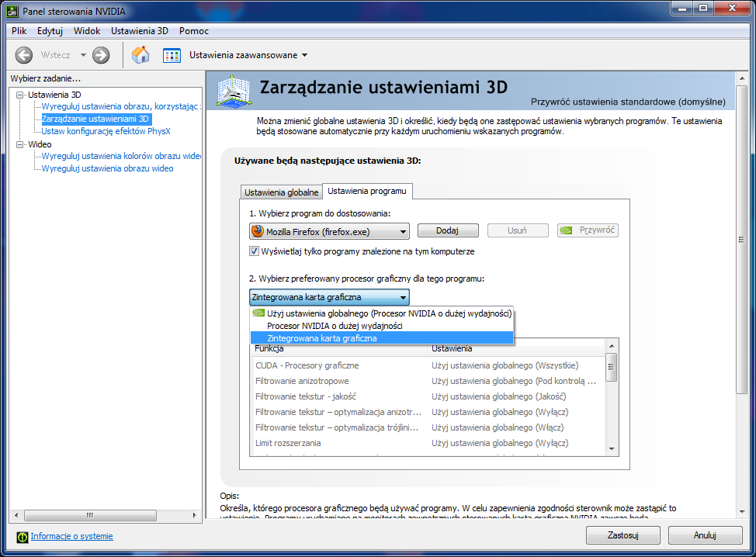756x557 pixels.
Task: Select 'CUDA - Procesory graficzne' row
Action: pyautogui.click(x=428, y=365)
